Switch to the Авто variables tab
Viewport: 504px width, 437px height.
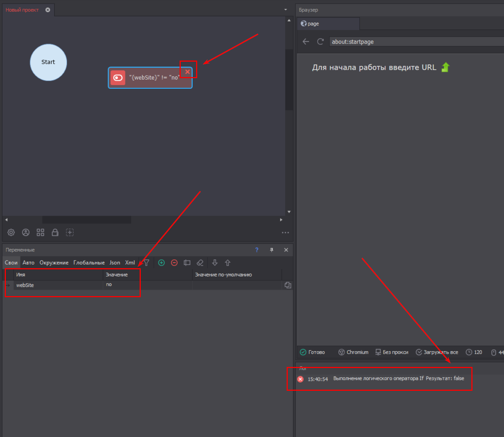click(x=28, y=263)
